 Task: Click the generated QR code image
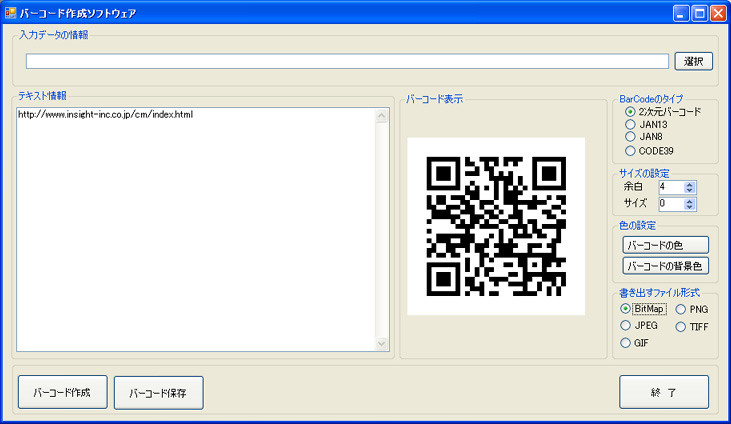coord(496,226)
